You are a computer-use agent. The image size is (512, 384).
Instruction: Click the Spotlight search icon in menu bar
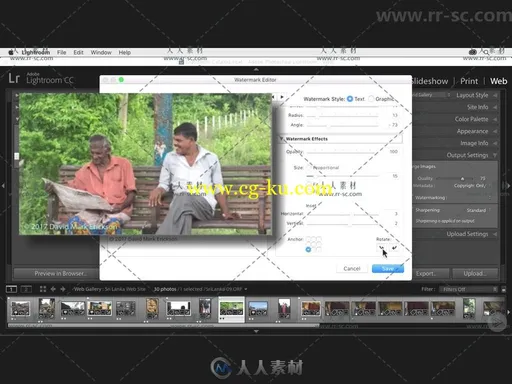(x=486, y=52)
